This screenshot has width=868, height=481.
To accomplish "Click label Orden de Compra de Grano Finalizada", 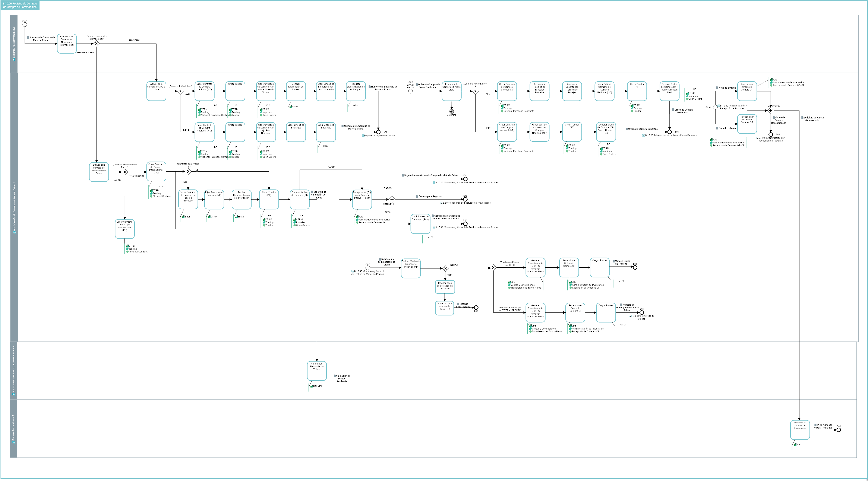I will [x=428, y=86].
